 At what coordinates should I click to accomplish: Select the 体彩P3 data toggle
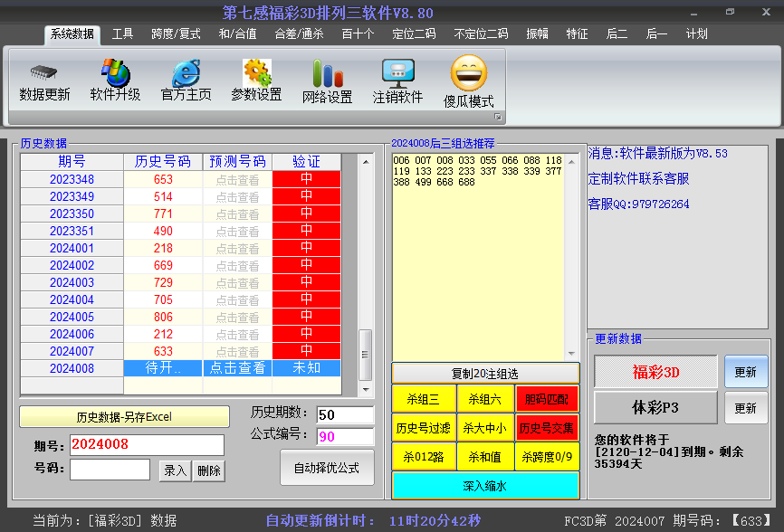pyautogui.click(x=655, y=408)
